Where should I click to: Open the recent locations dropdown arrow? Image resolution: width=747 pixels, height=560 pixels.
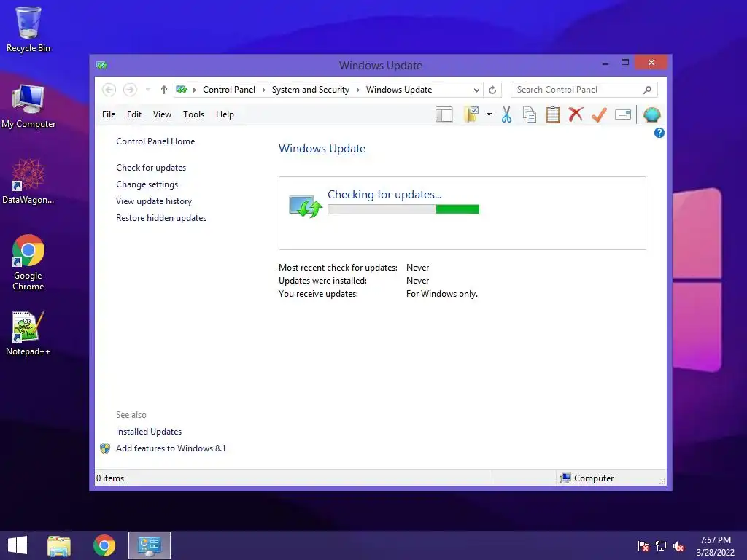pyautogui.click(x=147, y=90)
